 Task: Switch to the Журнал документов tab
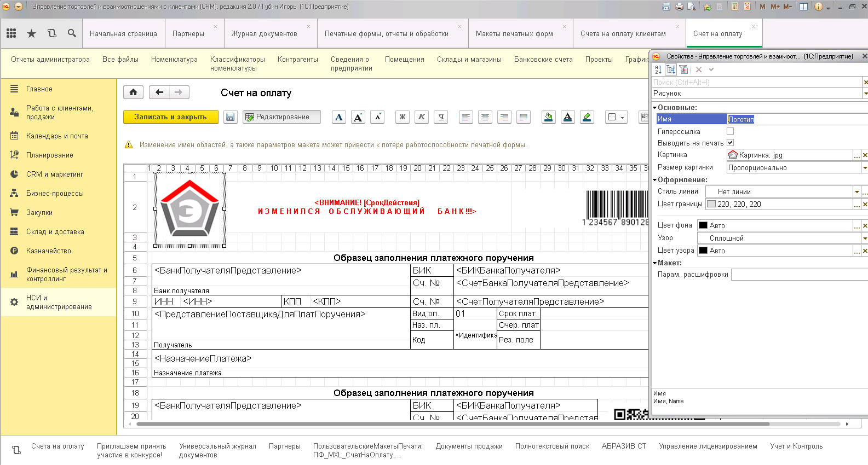tap(264, 34)
